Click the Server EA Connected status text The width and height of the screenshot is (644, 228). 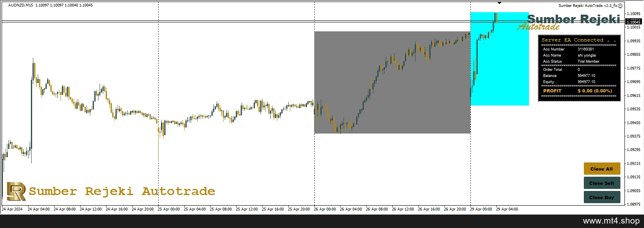(579, 40)
